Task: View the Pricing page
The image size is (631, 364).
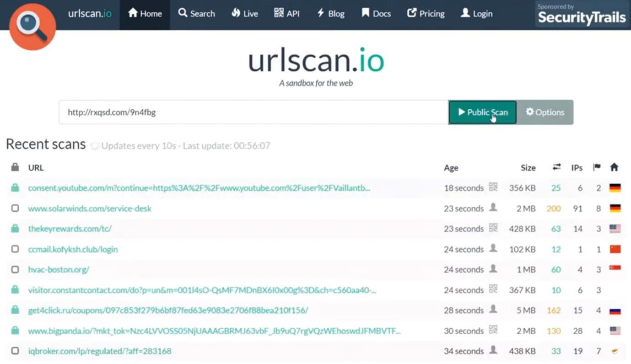Action: point(426,13)
